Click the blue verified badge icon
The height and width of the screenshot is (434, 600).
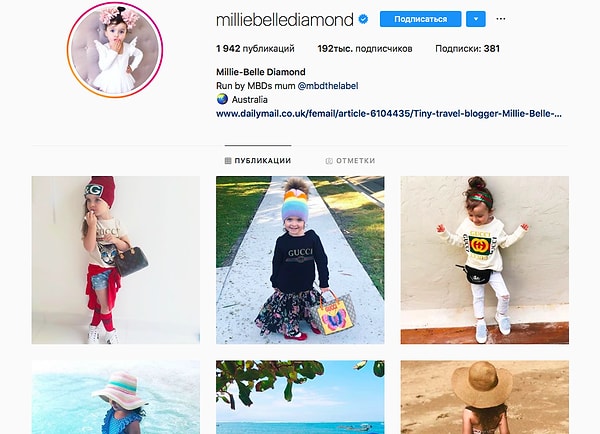(363, 19)
